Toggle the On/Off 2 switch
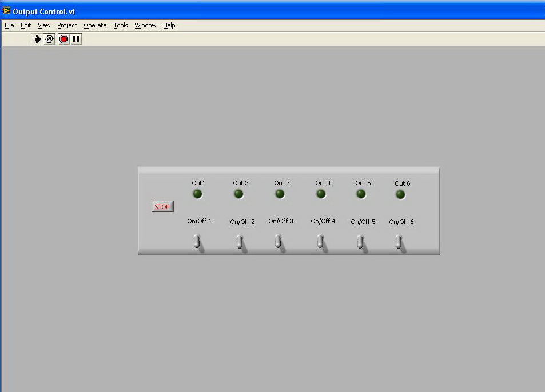 [x=240, y=241]
